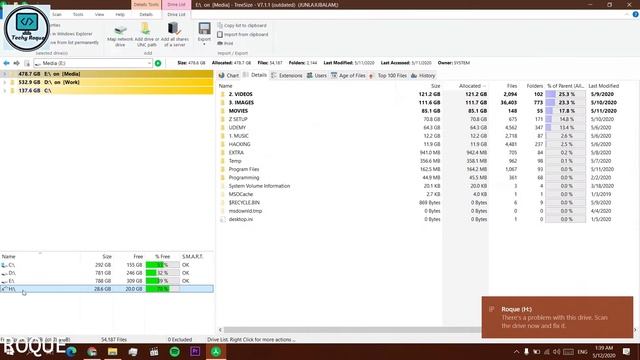Click Add drive or UNC path icon
Image resolution: width=640 pixels, height=360 pixels.
146,29
